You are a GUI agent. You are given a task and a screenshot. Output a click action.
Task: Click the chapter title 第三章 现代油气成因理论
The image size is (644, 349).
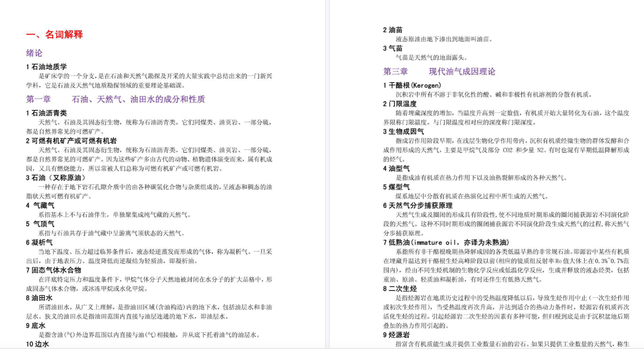click(x=439, y=71)
